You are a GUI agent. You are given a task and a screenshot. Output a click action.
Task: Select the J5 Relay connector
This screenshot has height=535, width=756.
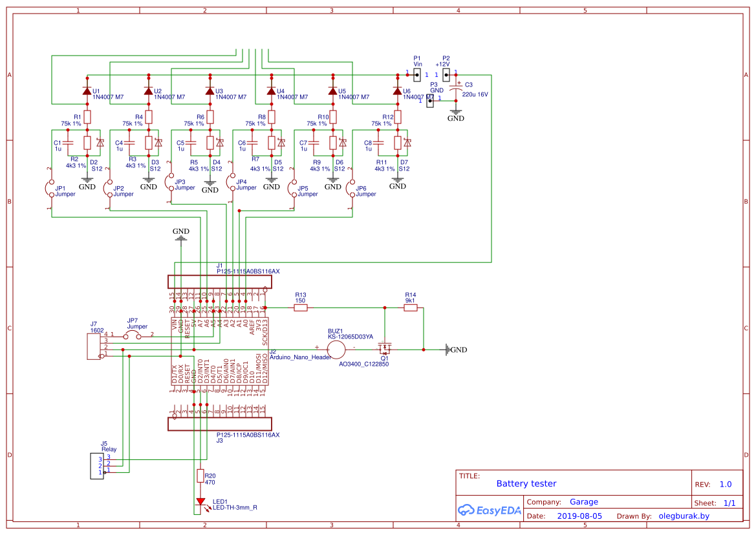(x=96, y=465)
